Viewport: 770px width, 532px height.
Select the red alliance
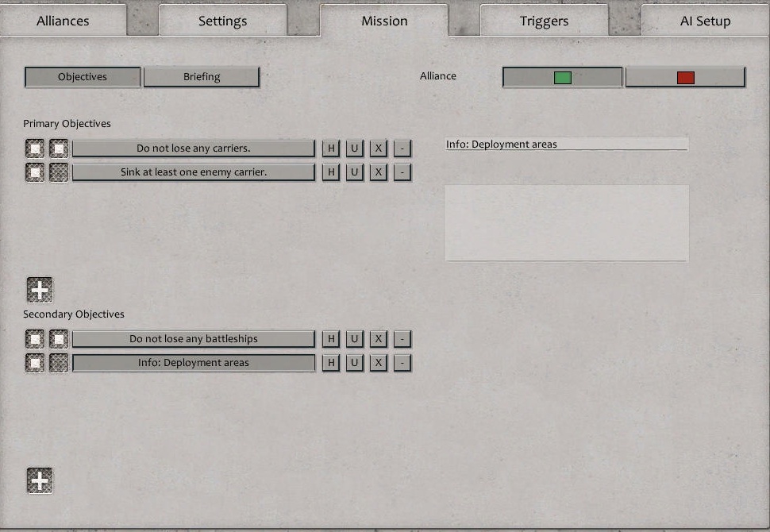pos(686,78)
